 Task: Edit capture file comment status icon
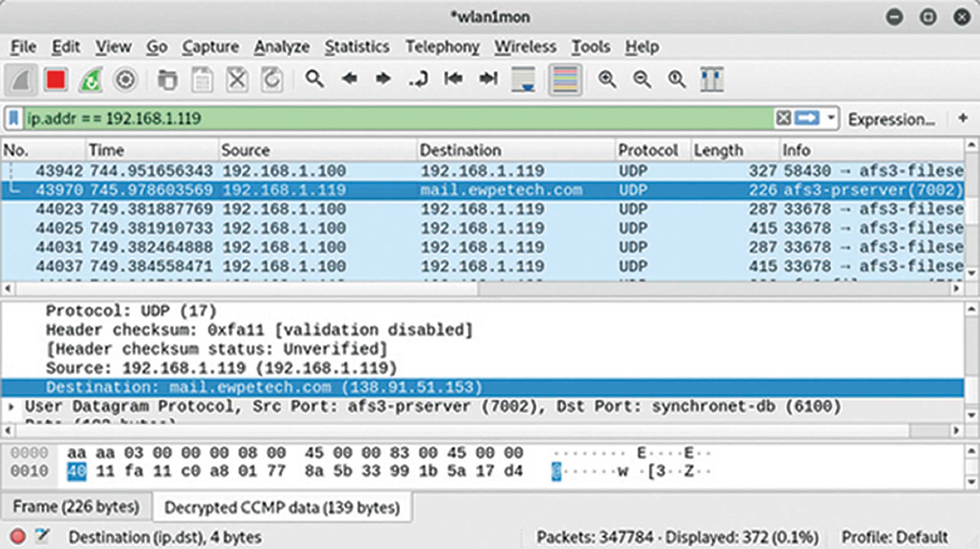tap(42, 536)
